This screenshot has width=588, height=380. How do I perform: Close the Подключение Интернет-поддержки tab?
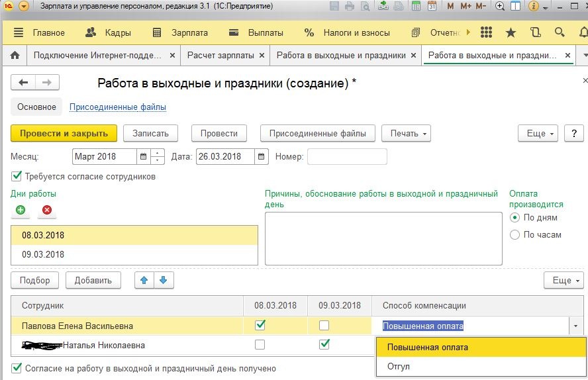[x=172, y=56]
